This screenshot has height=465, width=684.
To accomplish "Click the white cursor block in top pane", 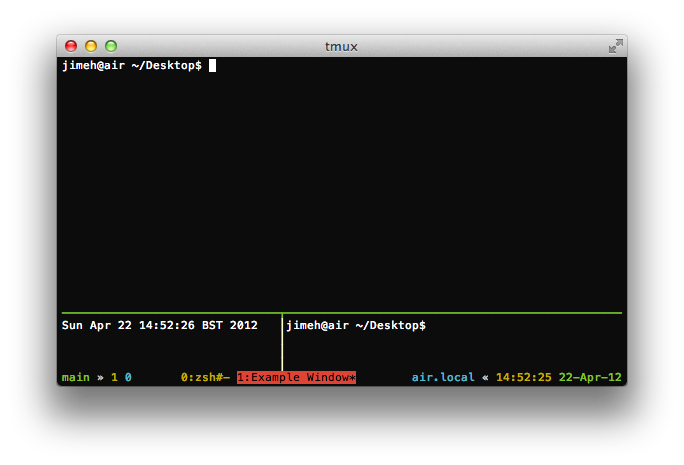I will click(x=212, y=66).
